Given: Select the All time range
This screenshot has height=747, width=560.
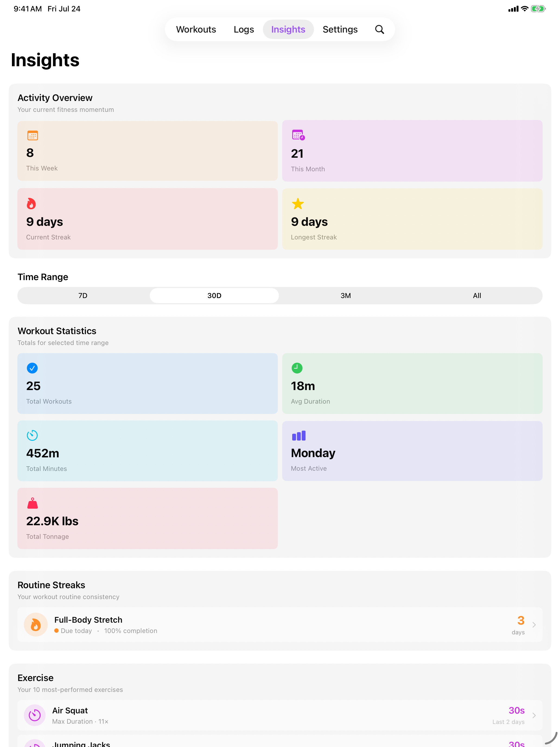Looking at the screenshot, I should [x=477, y=296].
